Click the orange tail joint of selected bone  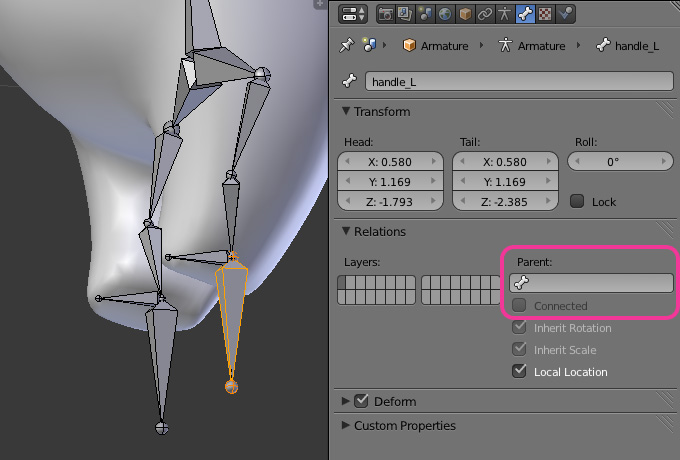coord(232,386)
